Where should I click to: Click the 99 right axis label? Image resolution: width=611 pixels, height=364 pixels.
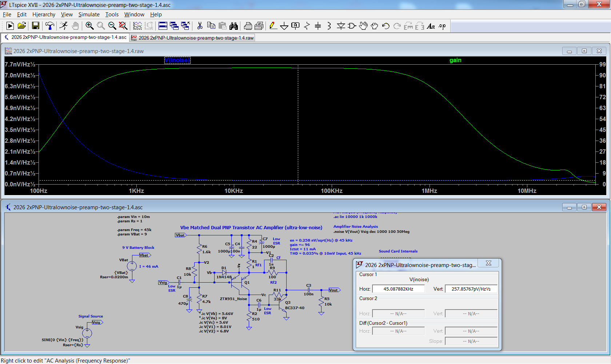click(x=603, y=64)
